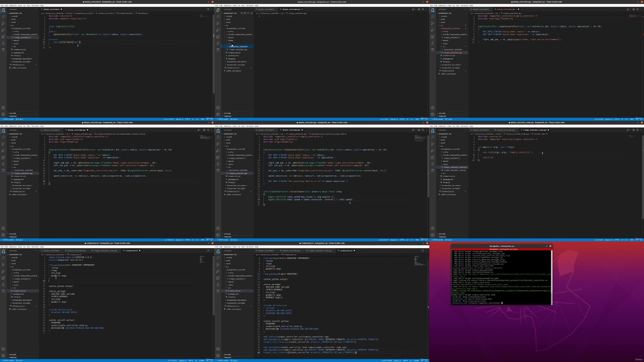The image size is (644, 362).
Task: Click 'find_package(Eigen3 REQUIRED)' line
Action: pos(280,274)
